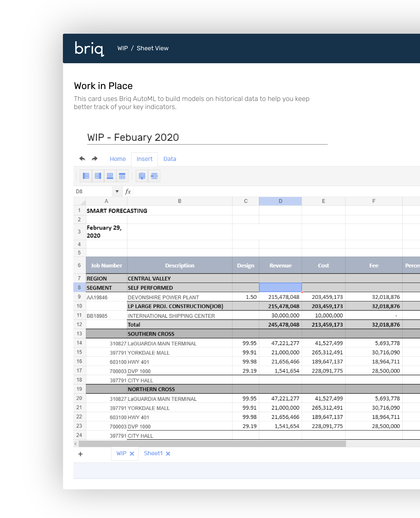The image size is (420, 518).
Task: Click the 30,000,000 revenue cell
Action: pyautogui.click(x=280, y=315)
